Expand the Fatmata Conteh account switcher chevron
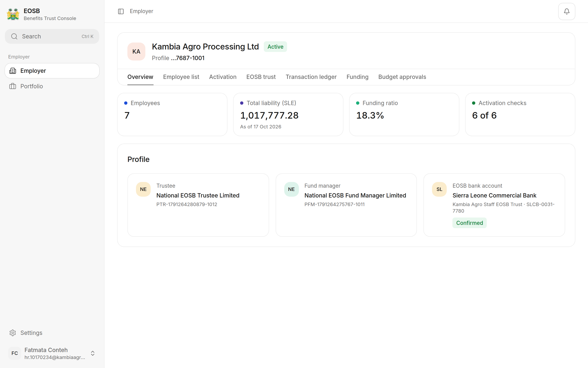588x368 pixels. pyautogui.click(x=92, y=353)
